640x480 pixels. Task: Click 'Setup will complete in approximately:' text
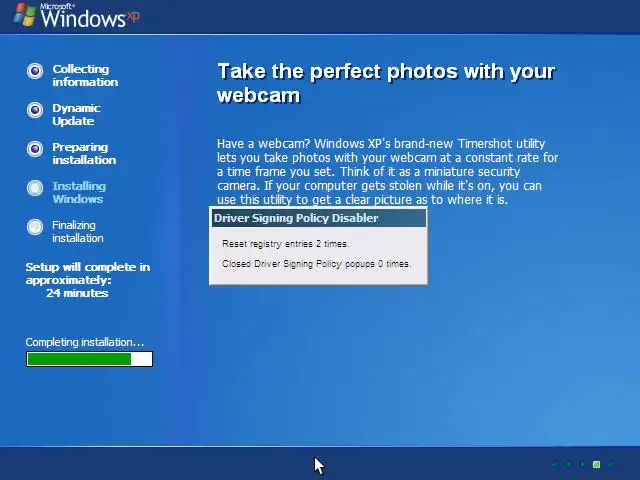tap(88, 273)
